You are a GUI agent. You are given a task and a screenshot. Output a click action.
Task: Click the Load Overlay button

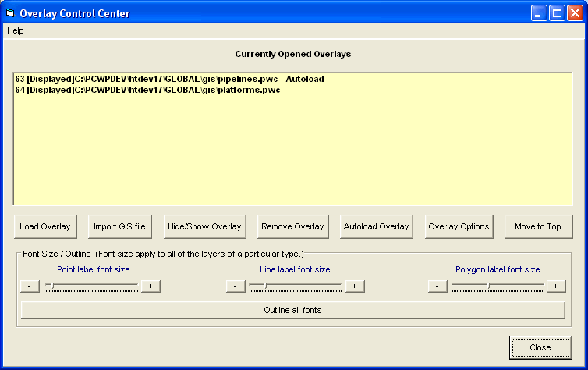(45, 226)
